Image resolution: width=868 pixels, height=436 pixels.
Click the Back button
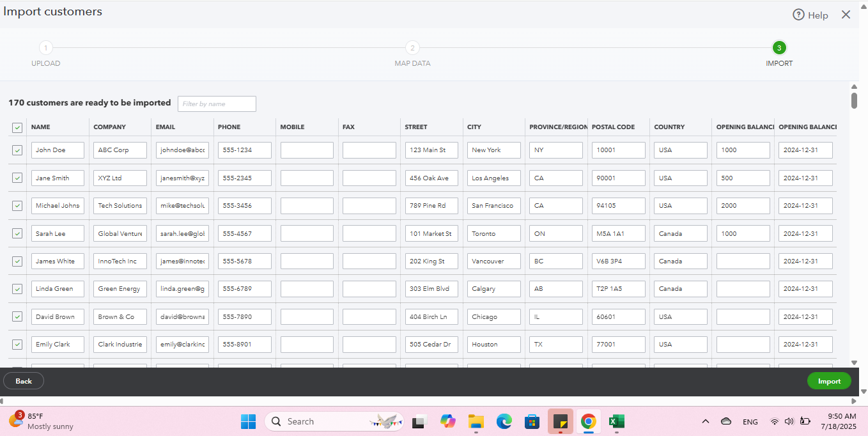(24, 381)
